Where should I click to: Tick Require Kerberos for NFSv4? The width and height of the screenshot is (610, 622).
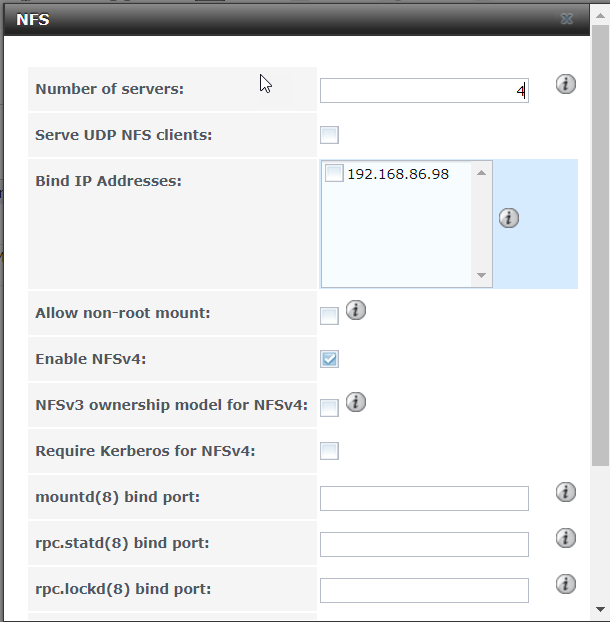point(329,451)
